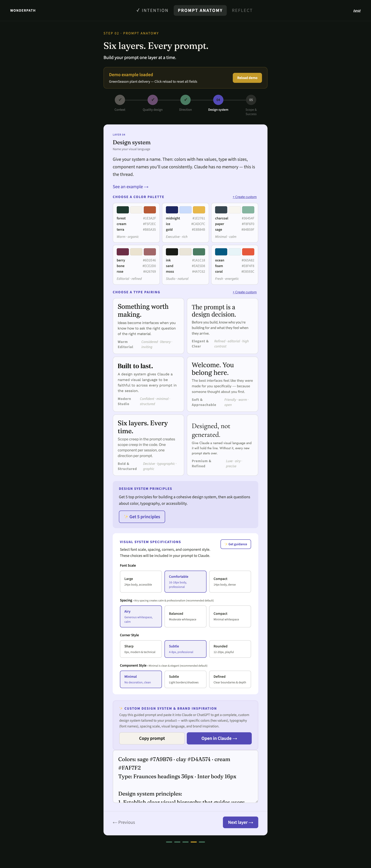Set spacing to Balanced
The height and width of the screenshot is (868, 371).
[186, 616]
